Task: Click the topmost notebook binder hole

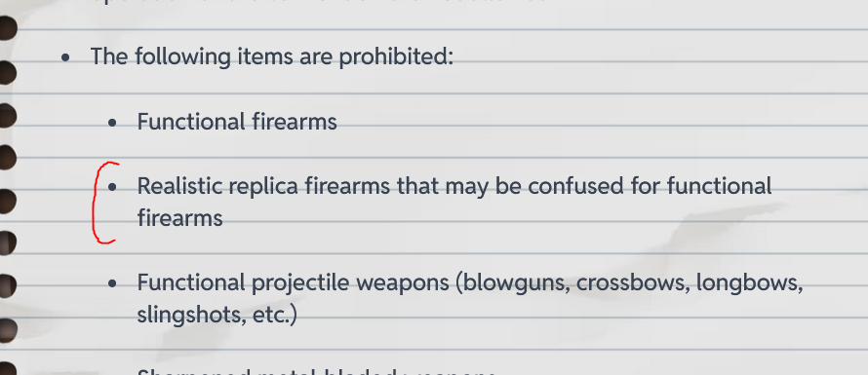Action: 7,28
